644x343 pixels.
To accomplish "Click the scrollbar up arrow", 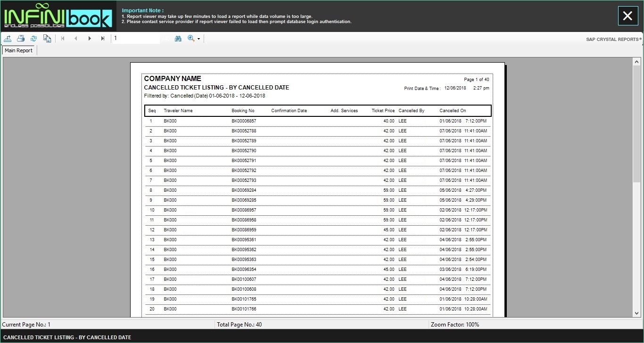I will pos(637,61).
